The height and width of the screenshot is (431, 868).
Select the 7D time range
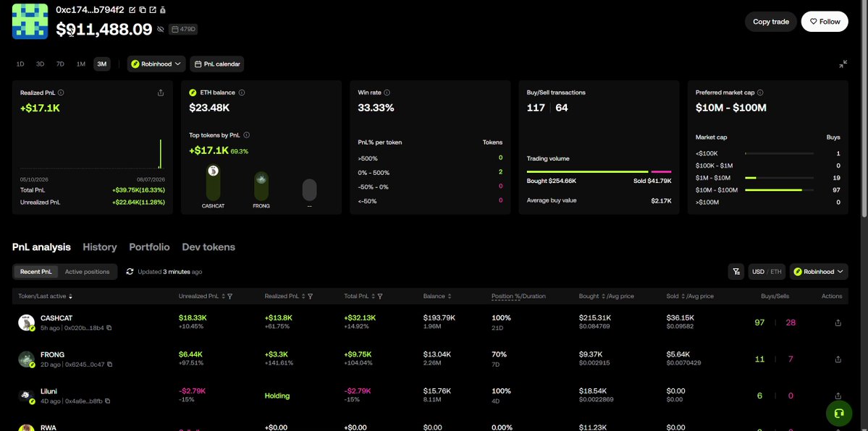pos(60,64)
